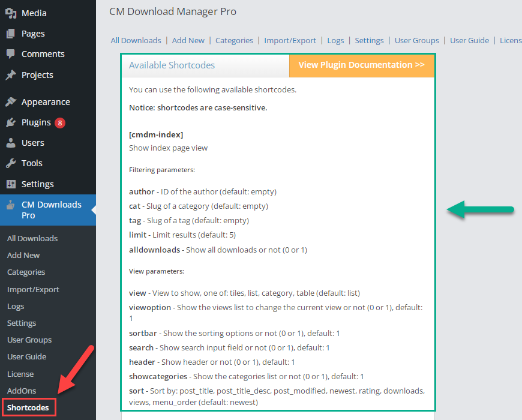Open User Groups in sidebar submenu

29,340
